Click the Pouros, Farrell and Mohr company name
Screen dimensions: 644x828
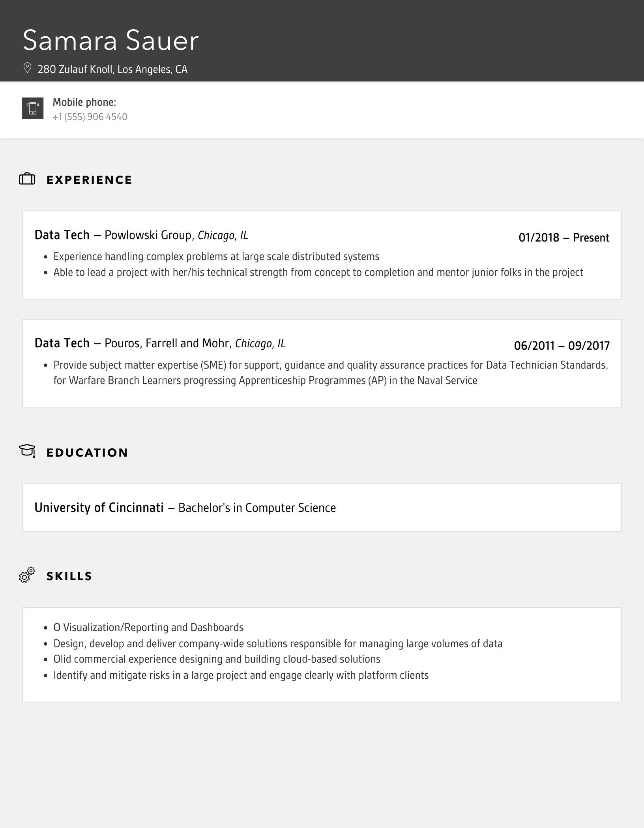click(167, 343)
